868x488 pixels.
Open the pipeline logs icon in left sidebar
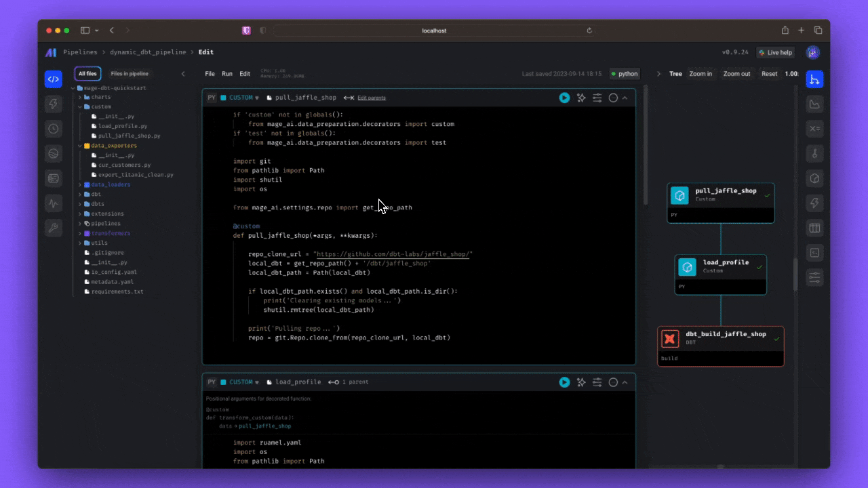tap(54, 178)
